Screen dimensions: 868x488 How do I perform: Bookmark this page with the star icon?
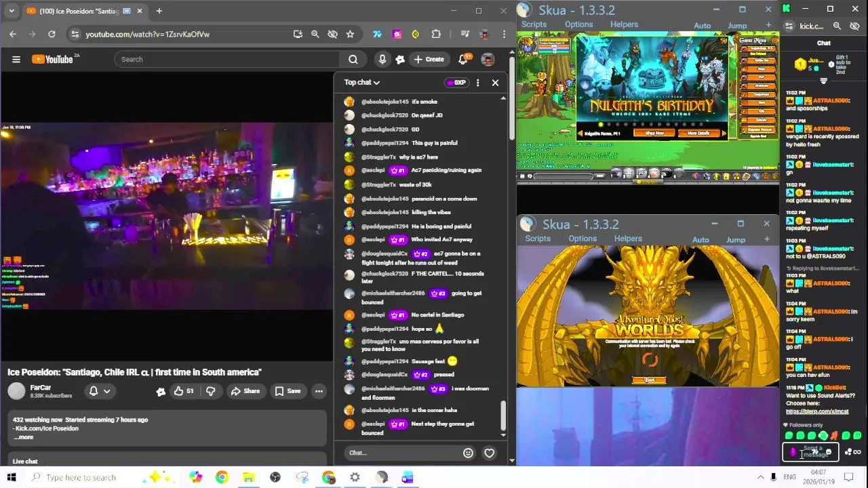tap(350, 34)
